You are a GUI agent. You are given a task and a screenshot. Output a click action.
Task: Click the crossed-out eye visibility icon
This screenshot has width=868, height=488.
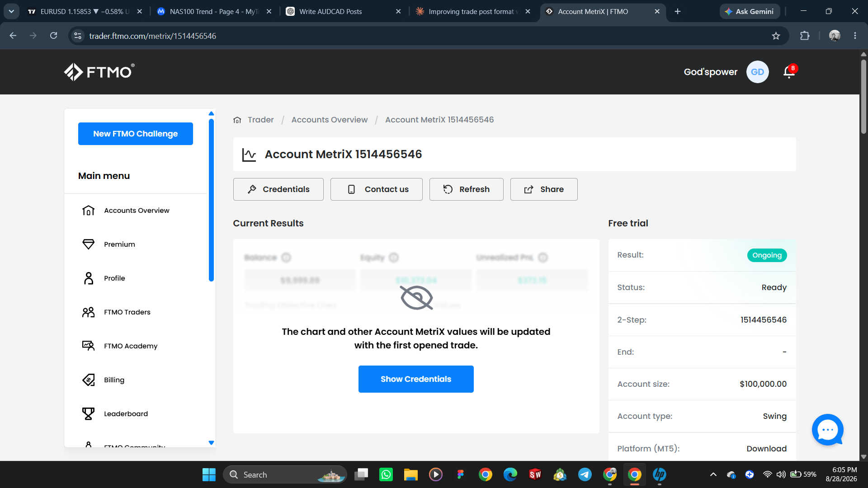tap(416, 298)
